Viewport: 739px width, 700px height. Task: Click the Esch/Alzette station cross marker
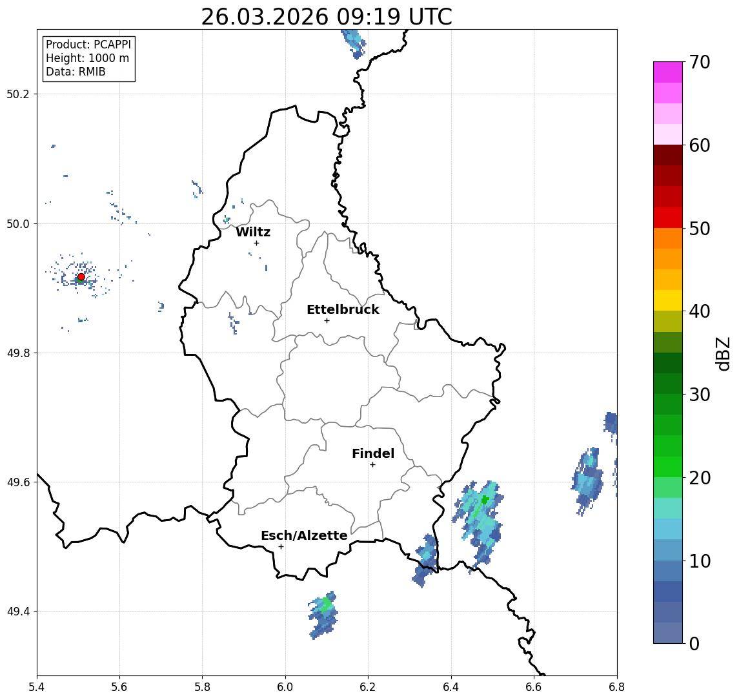(x=281, y=547)
